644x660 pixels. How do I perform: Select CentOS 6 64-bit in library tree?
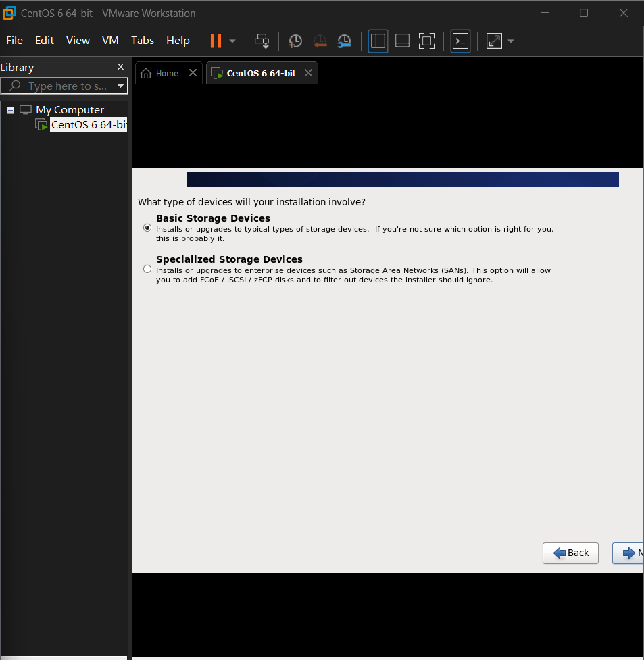89,124
